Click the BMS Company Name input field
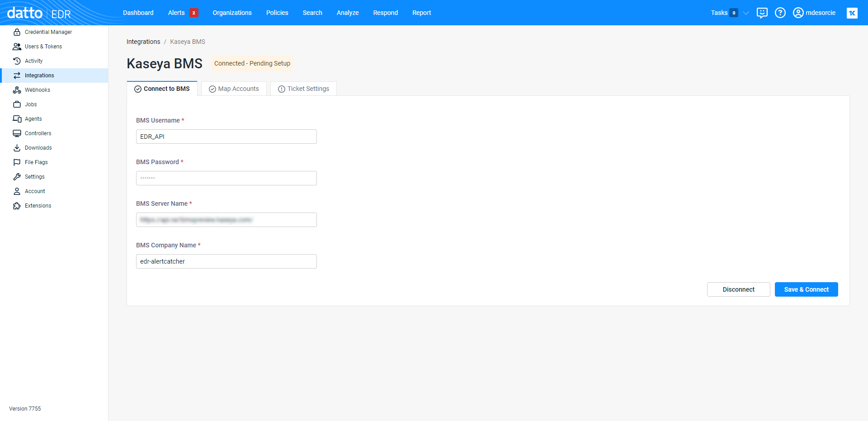The height and width of the screenshot is (421, 868). coord(226,261)
